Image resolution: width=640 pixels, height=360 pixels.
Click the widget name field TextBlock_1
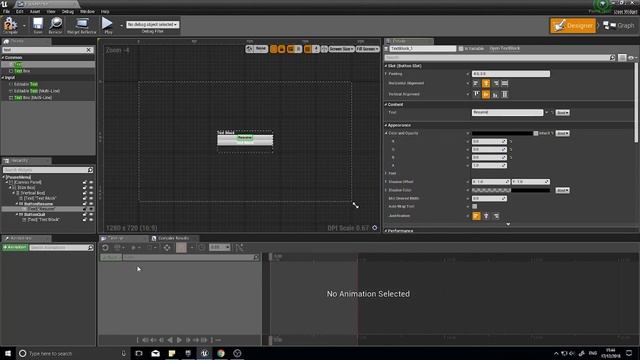422,49
